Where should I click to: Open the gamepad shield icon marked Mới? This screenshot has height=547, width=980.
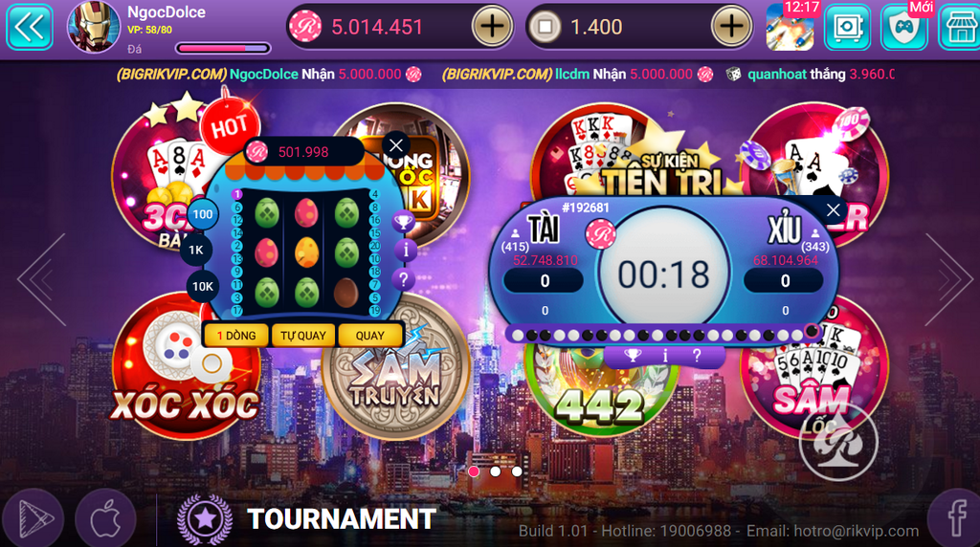pos(903,27)
